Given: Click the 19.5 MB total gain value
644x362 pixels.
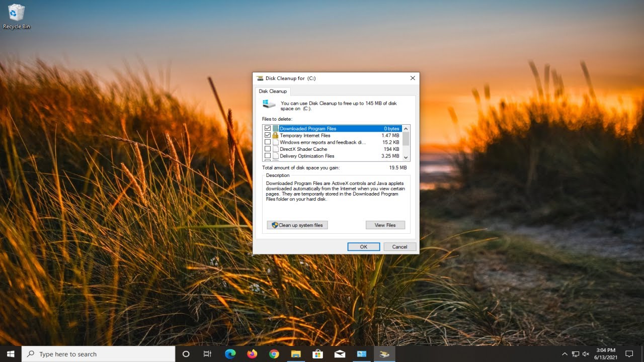Looking at the screenshot, I should tap(398, 167).
